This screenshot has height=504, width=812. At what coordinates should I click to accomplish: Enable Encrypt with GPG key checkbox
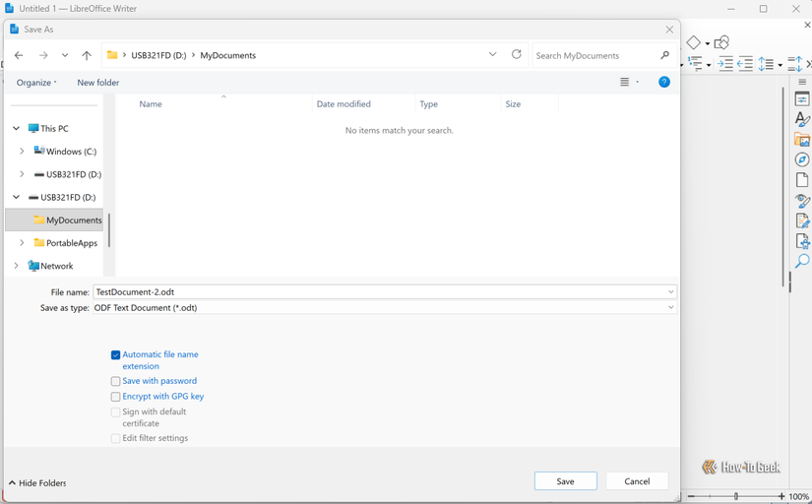pos(115,397)
